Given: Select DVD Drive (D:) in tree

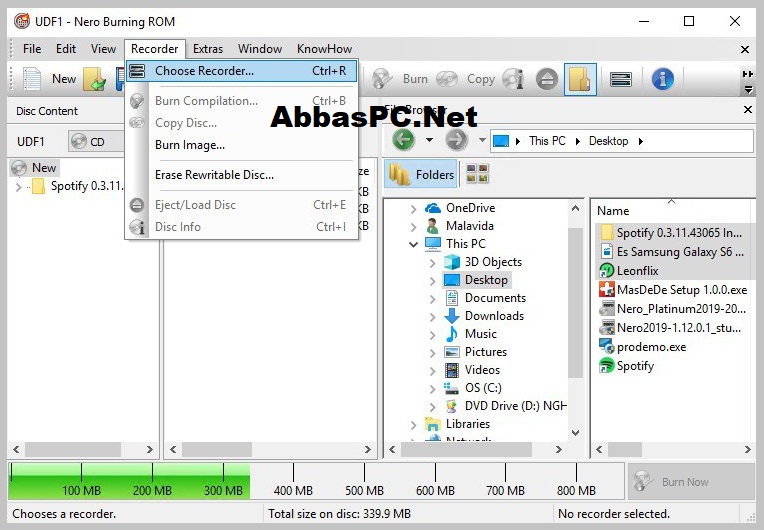Looking at the screenshot, I should tap(516, 406).
